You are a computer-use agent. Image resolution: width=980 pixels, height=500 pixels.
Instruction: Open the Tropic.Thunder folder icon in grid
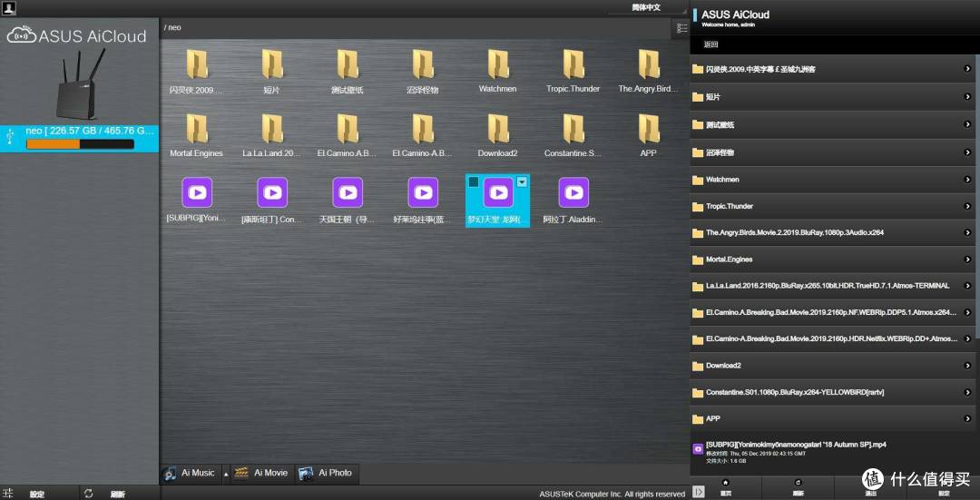point(573,64)
